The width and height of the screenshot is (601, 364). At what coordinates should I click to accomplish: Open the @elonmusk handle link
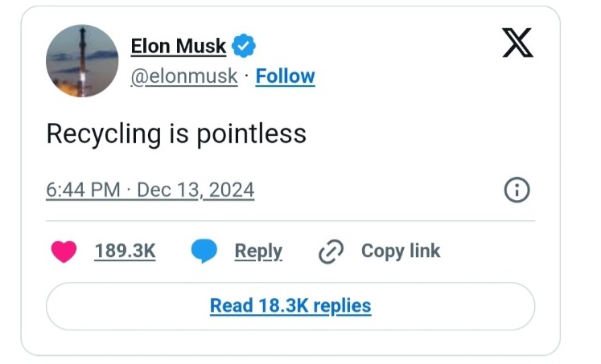click(x=184, y=76)
